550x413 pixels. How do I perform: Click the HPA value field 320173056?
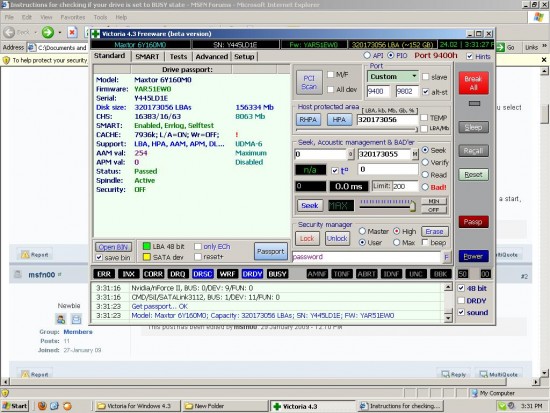click(387, 120)
